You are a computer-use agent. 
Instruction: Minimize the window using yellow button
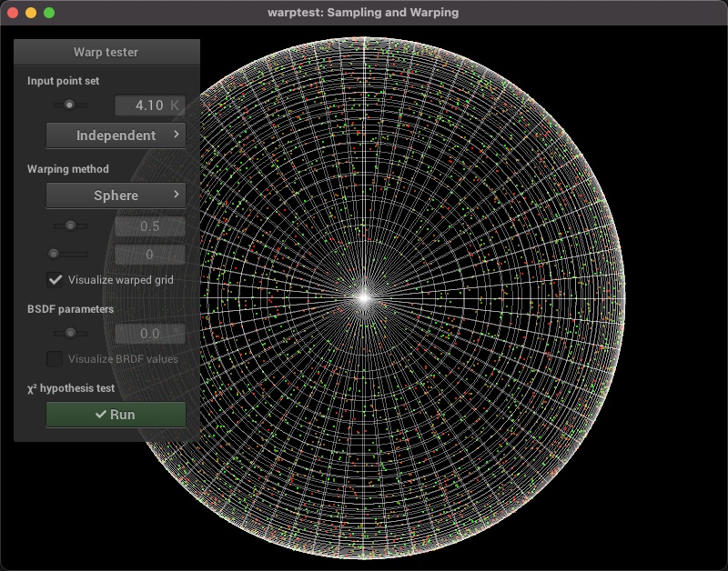click(31, 13)
